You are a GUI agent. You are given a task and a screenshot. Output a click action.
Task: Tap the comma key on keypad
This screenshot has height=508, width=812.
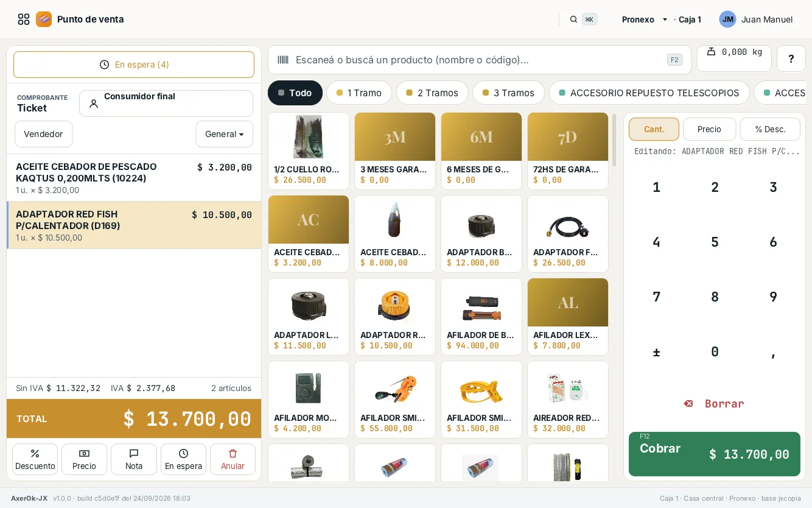pos(773,351)
